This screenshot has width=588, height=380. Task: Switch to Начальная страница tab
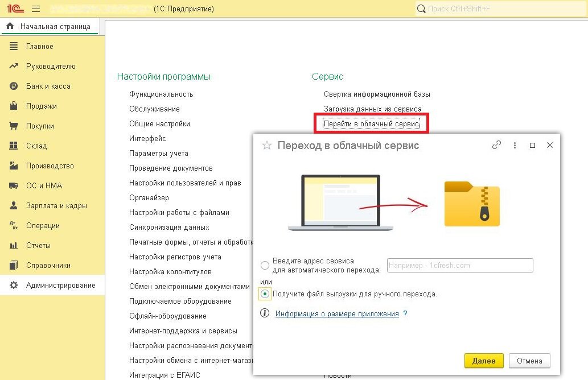(50, 26)
